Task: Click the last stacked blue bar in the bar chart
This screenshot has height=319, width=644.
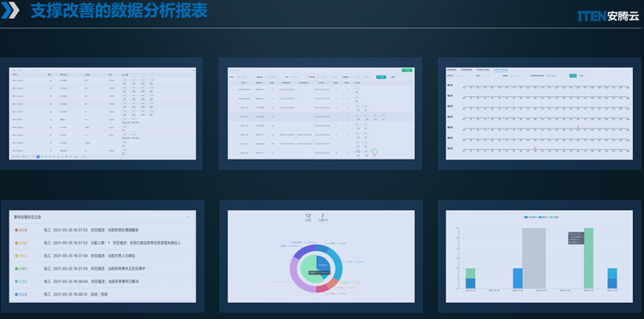Action: click(x=612, y=279)
